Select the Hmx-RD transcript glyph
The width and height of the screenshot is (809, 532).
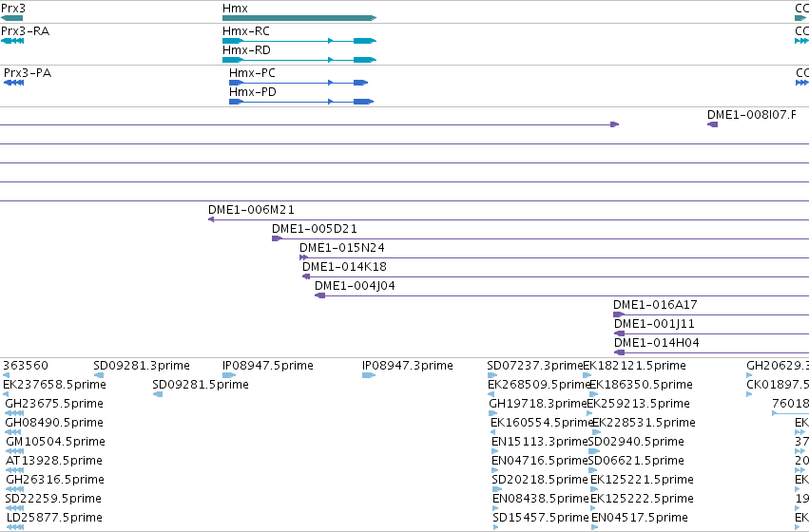(x=299, y=60)
